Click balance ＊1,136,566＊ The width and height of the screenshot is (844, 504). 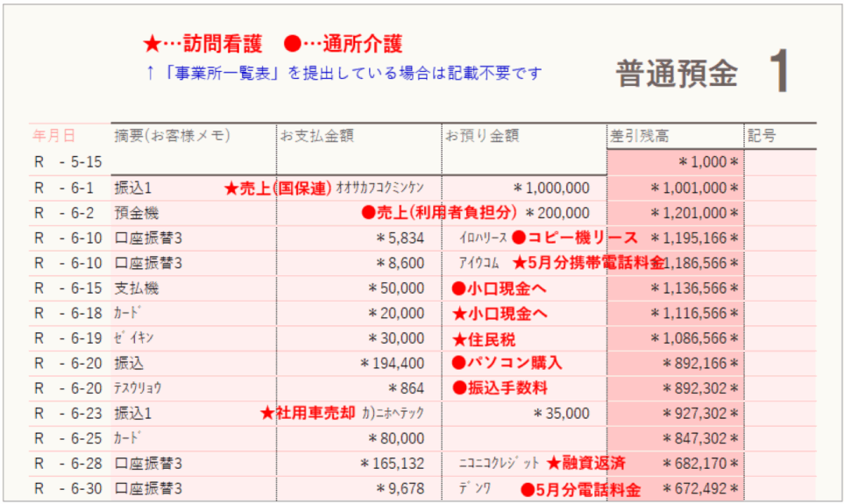[694, 288]
